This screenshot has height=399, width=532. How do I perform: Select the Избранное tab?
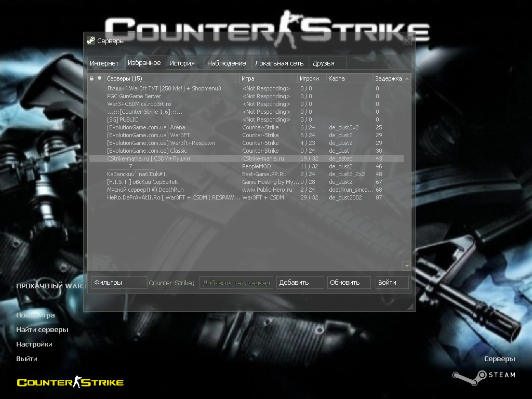[x=144, y=63]
